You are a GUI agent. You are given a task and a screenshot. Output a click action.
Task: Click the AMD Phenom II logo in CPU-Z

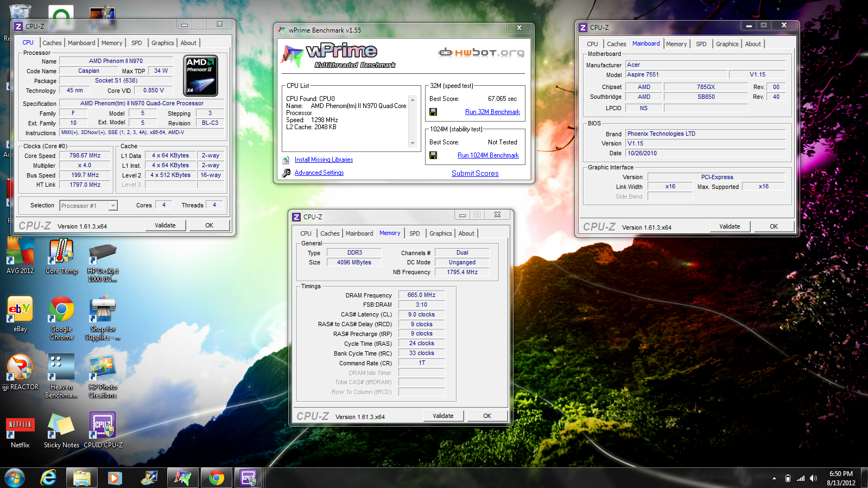tap(201, 75)
